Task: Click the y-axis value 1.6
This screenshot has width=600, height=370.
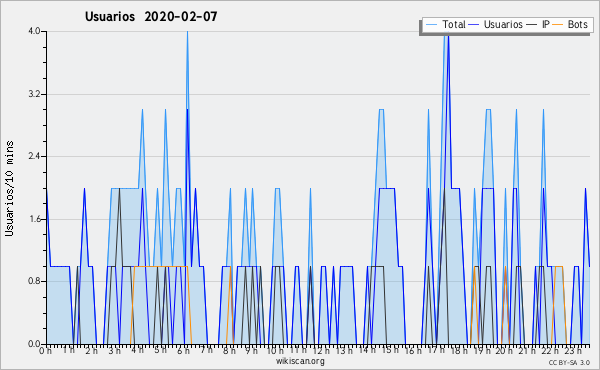Action: (34, 219)
